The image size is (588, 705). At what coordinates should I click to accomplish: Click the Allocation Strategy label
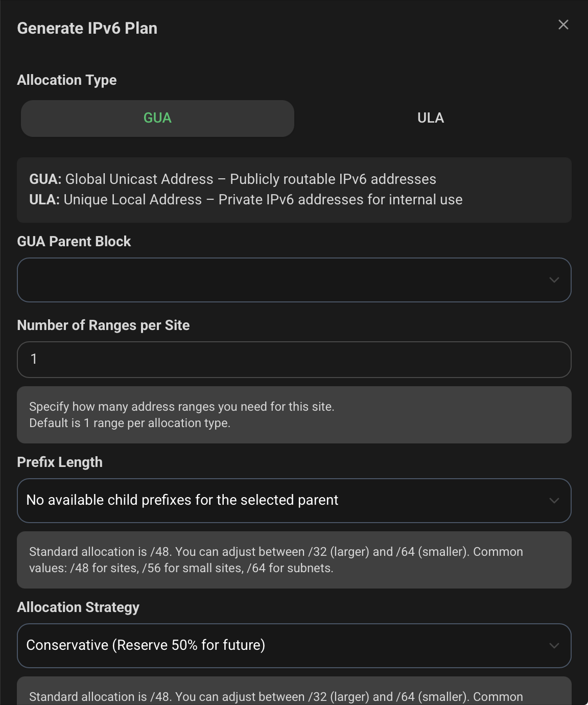coord(78,607)
